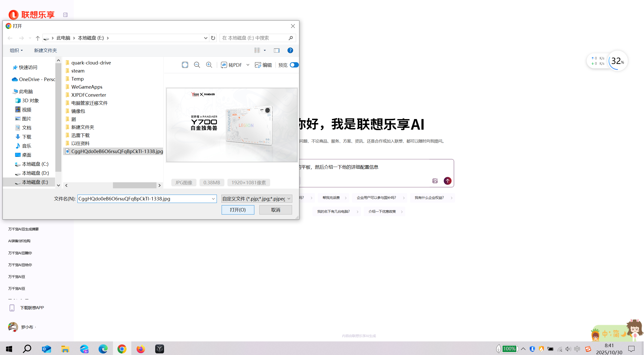644x355 pixels.
Task: Toggle the 预览 preview switch
Action: (x=294, y=65)
